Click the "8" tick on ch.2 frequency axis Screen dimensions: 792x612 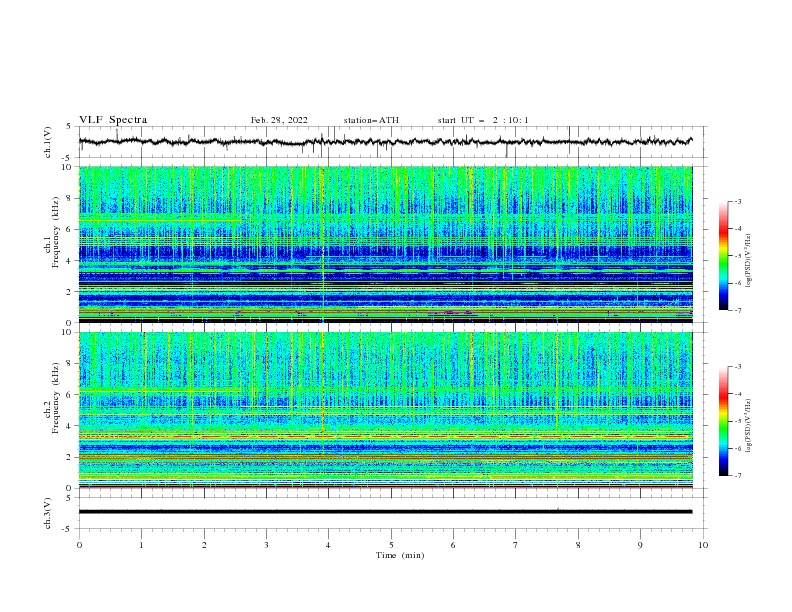tap(71, 364)
